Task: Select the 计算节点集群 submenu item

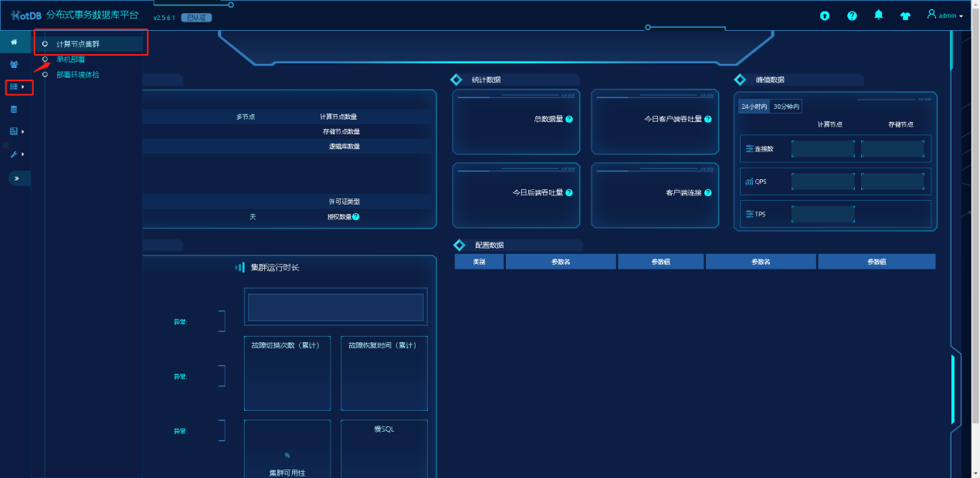Action: point(78,44)
